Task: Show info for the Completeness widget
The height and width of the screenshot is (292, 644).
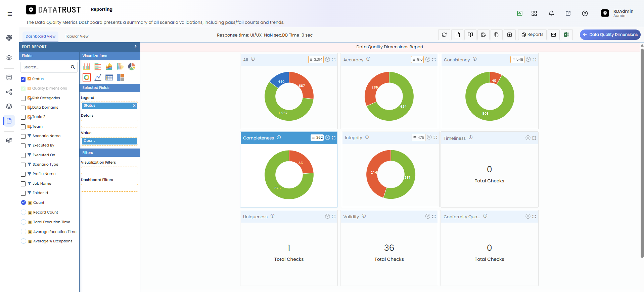Action: point(279,137)
